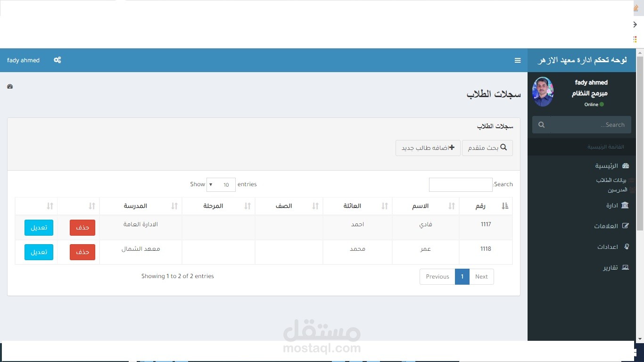Delete student row 1118 with حذف
The width and height of the screenshot is (644, 362).
(x=83, y=252)
